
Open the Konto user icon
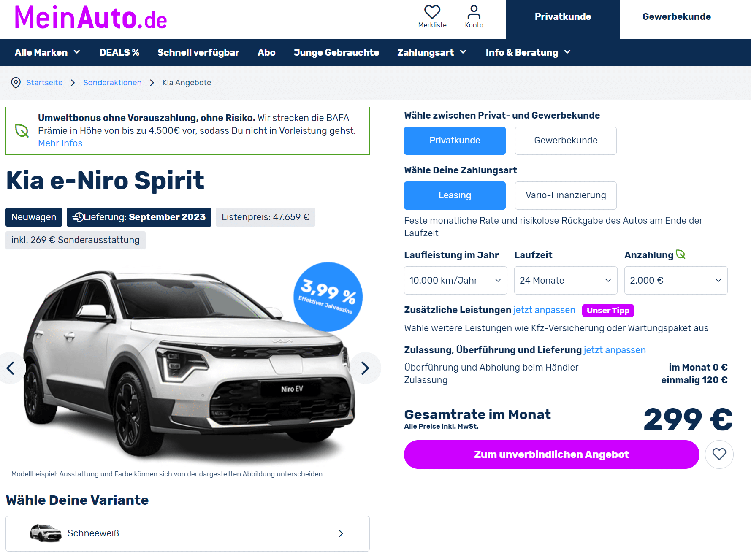tap(474, 12)
